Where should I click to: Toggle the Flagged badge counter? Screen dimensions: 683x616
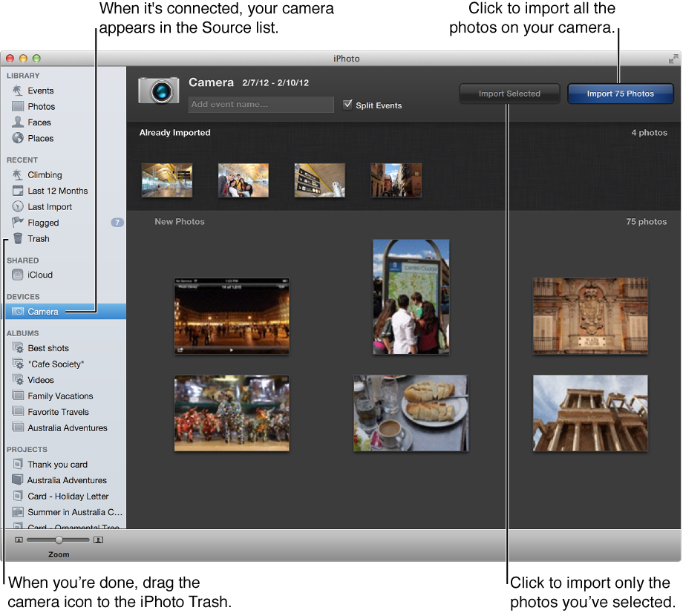click(x=117, y=222)
